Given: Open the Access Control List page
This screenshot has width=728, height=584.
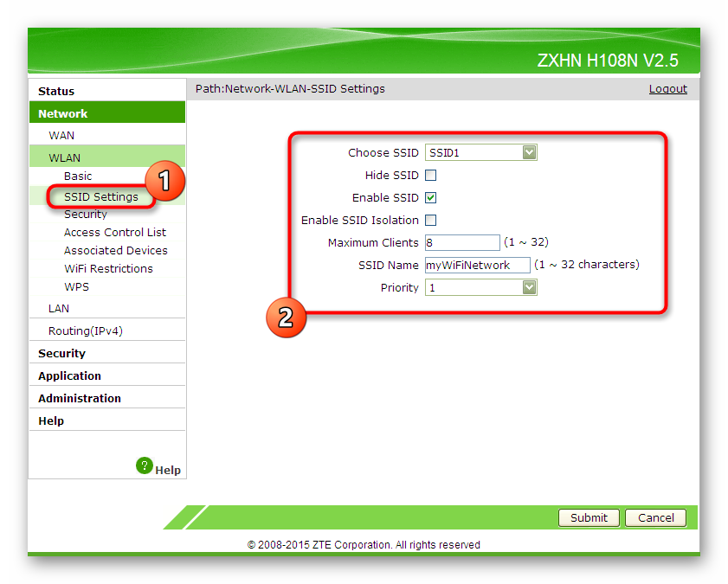Looking at the screenshot, I should pyautogui.click(x=114, y=233).
